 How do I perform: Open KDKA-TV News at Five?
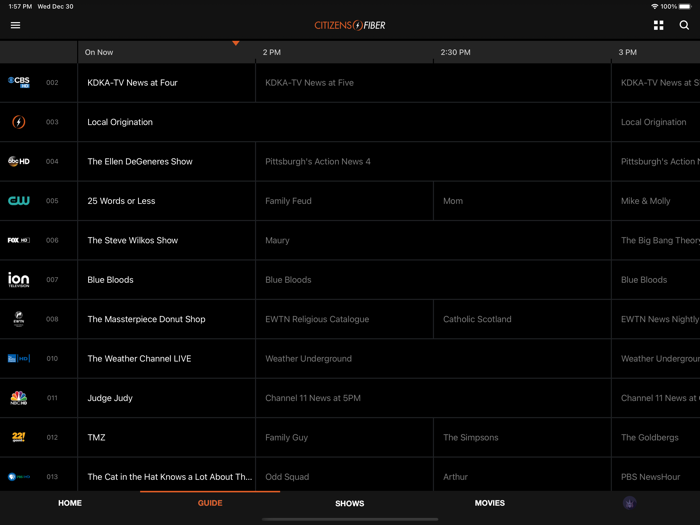(x=433, y=83)
